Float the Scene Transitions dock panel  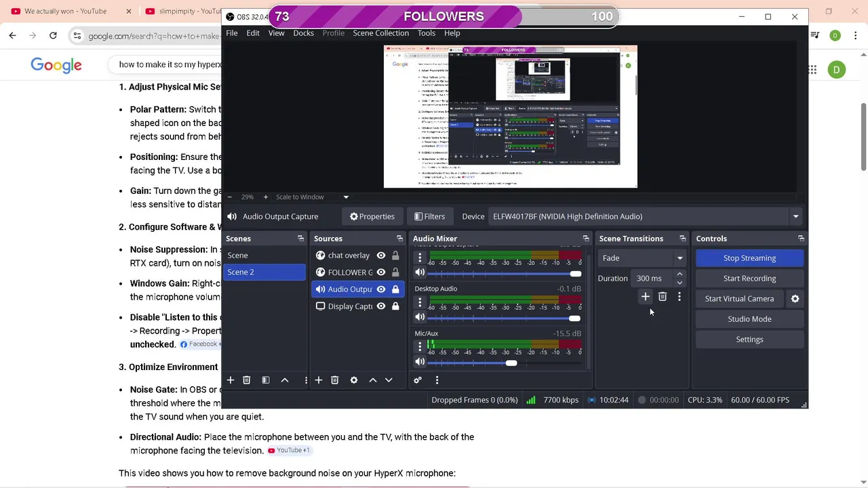pos(683,239)
